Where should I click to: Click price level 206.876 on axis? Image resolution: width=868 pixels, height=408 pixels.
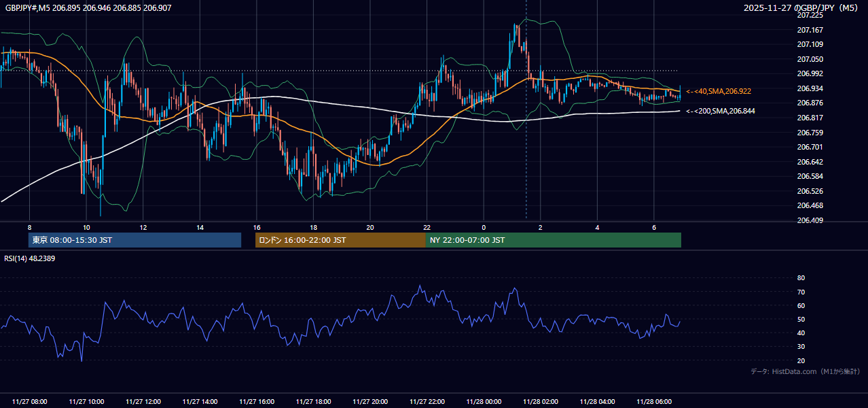[x=810, y=103]
